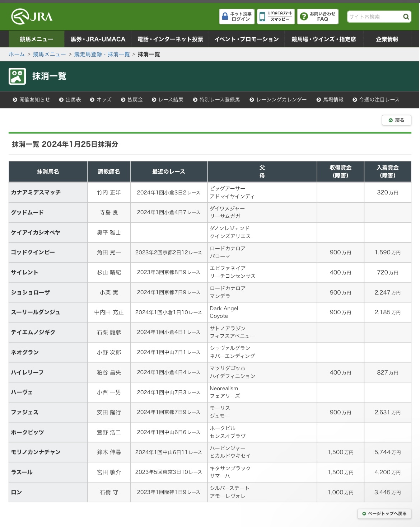Select the 馬券・JRA-UMACA tab
The height and width of the screenshot is (527, 420).
98,39
